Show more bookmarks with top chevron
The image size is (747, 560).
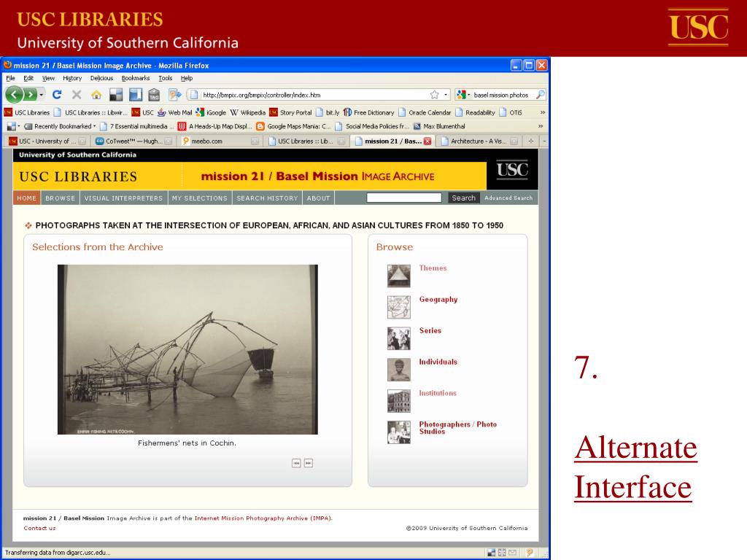tap(542, 112)
